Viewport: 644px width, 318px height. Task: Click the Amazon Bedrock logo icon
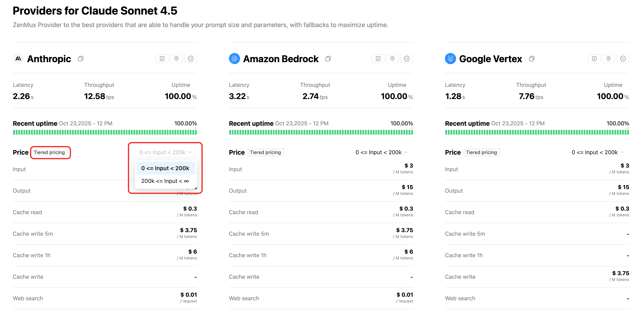[234, 59]
